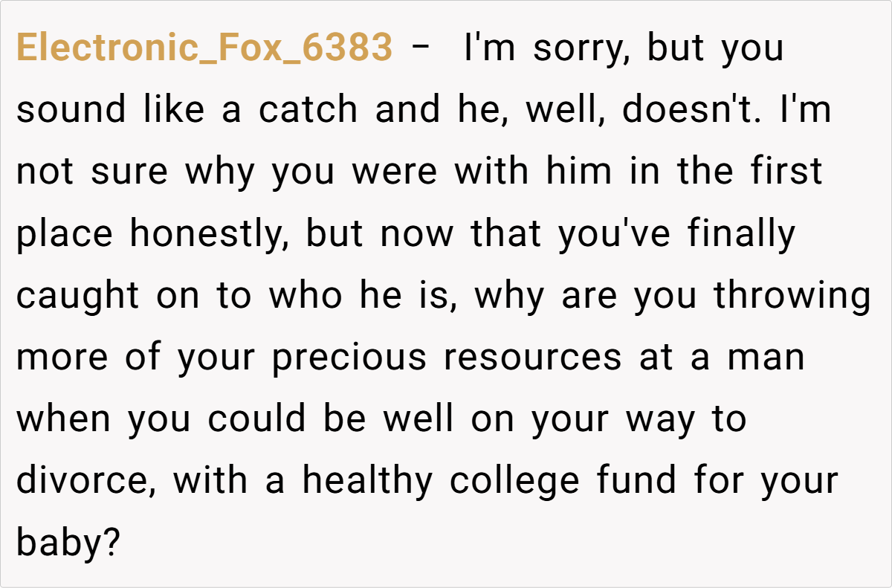Click the word "college" in the comment
The height and width of the screenshot is (588, 892).
click(x=514, y=481)
